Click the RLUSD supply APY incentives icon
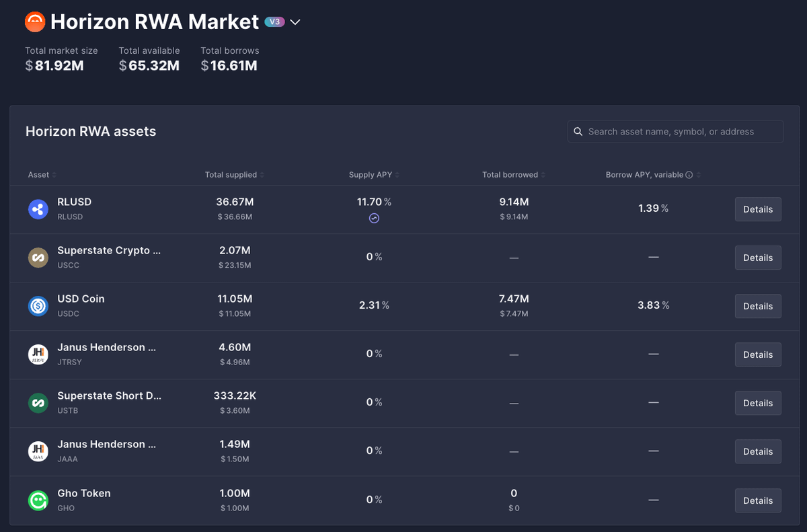This screenshot has width=807, height=532. click(375, 218)
